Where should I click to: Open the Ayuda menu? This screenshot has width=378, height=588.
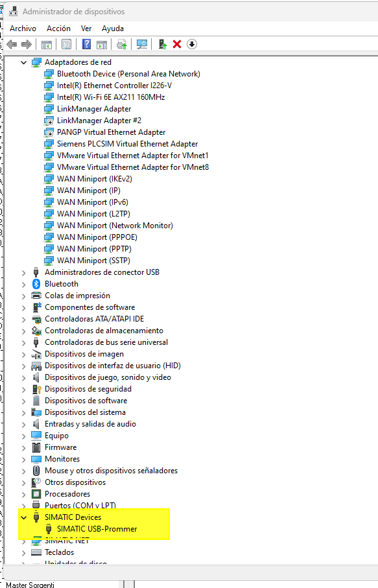coord(113,29)
